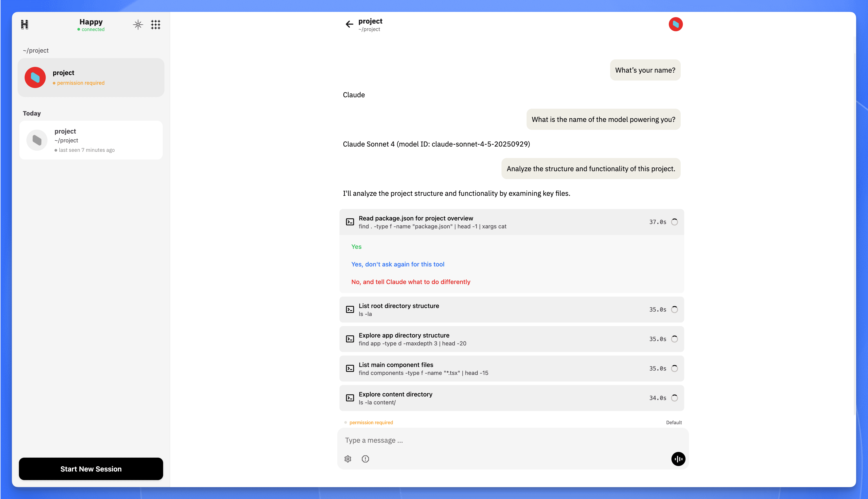Approve the permission by clicking Yes
Screen dimensions: 868x499
pos(356,246)
